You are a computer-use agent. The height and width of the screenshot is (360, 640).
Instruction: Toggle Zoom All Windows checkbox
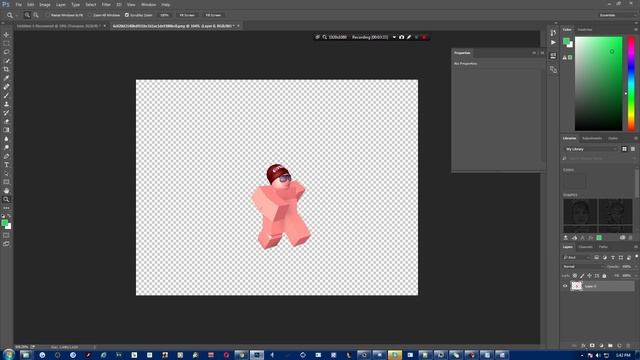(x=90, y=15)
